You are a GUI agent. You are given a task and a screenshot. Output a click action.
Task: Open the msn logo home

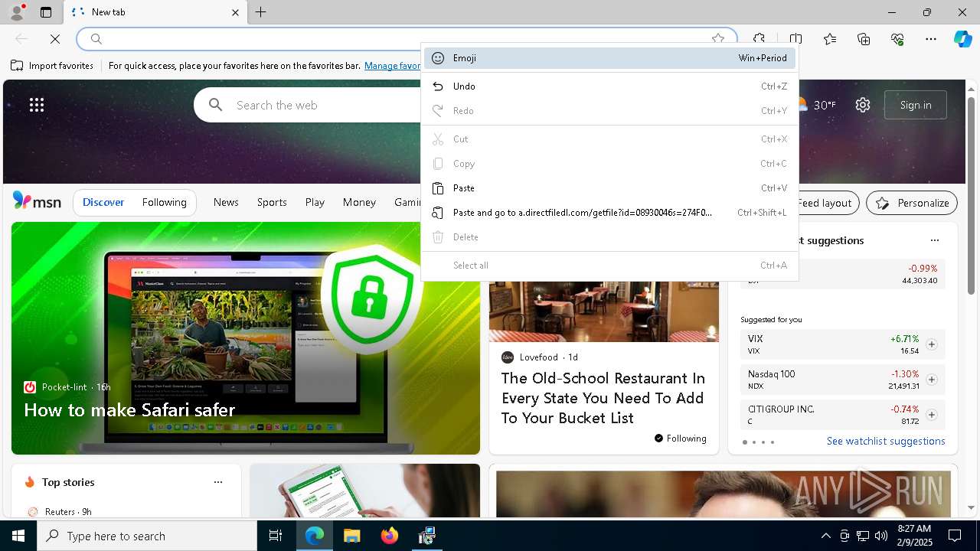tap(37, 201)
